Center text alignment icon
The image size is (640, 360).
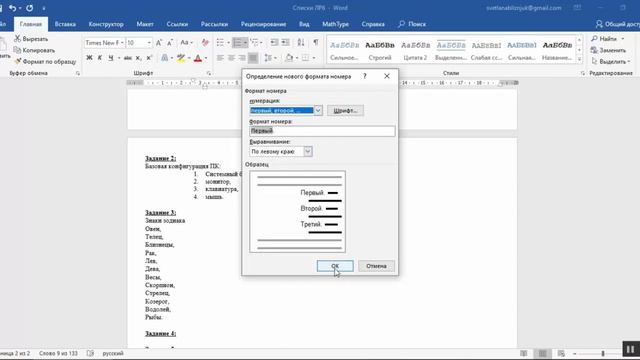pos(231,58)
